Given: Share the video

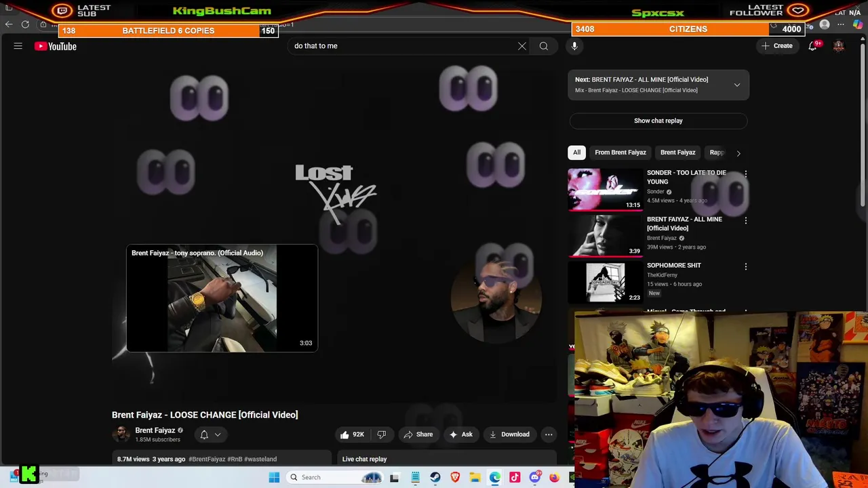Looking at the screenshot, I should (418, 434).
